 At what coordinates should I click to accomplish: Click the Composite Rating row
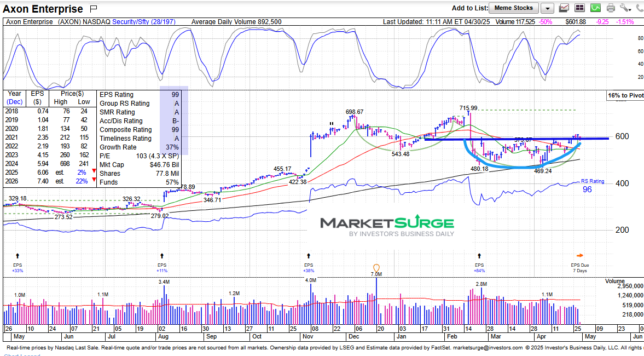click(139, 129)
